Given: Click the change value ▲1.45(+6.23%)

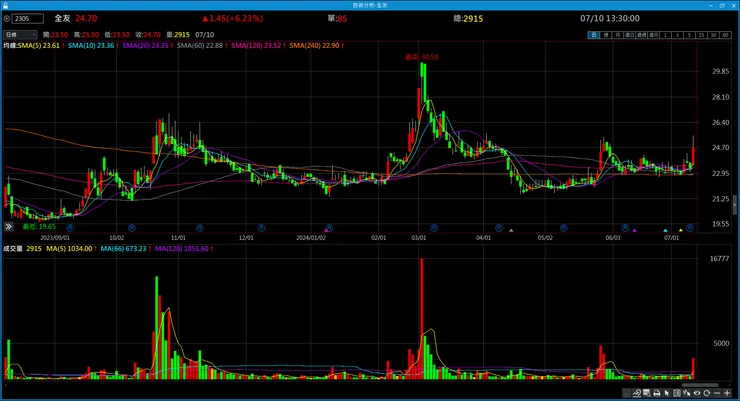Looking at the screenshot, I should tap(233, 18).
